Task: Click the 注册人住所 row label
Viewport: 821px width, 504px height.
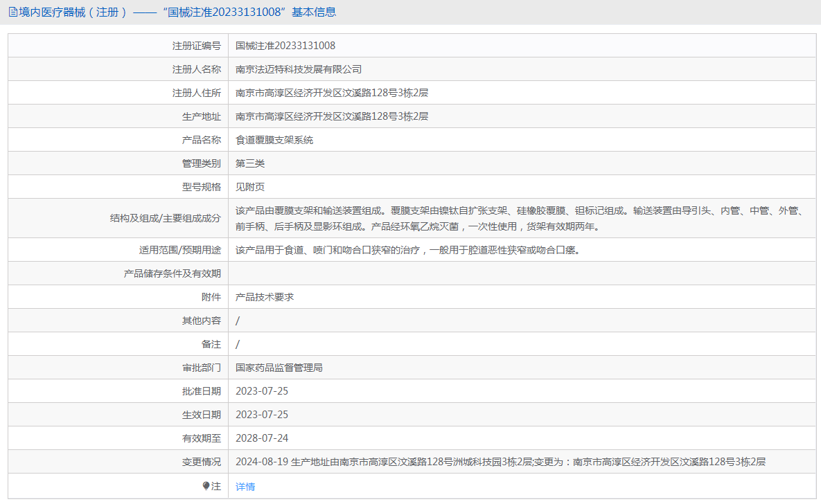Action: point(197,93)
